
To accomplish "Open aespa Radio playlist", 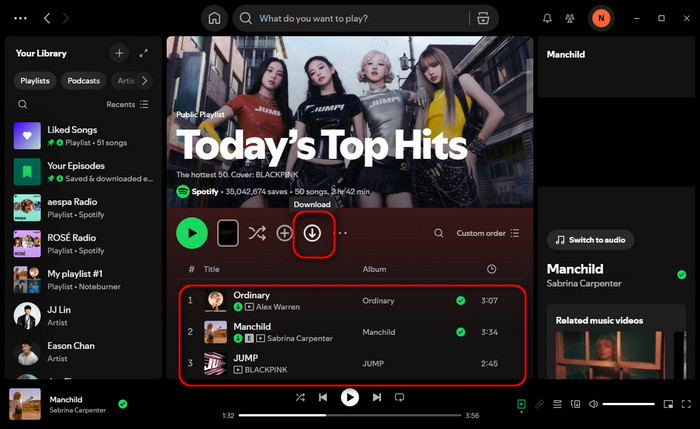I will point(84,208).
